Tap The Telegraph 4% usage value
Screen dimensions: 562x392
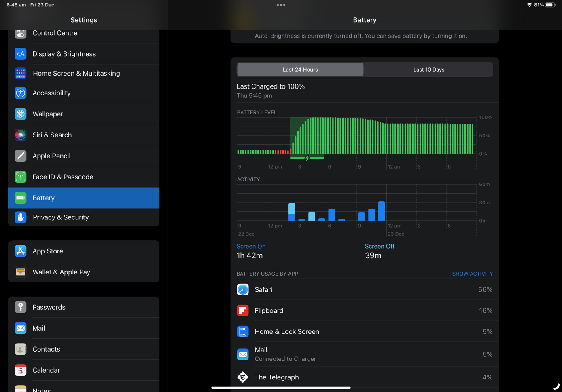click(x=487, y=377)
